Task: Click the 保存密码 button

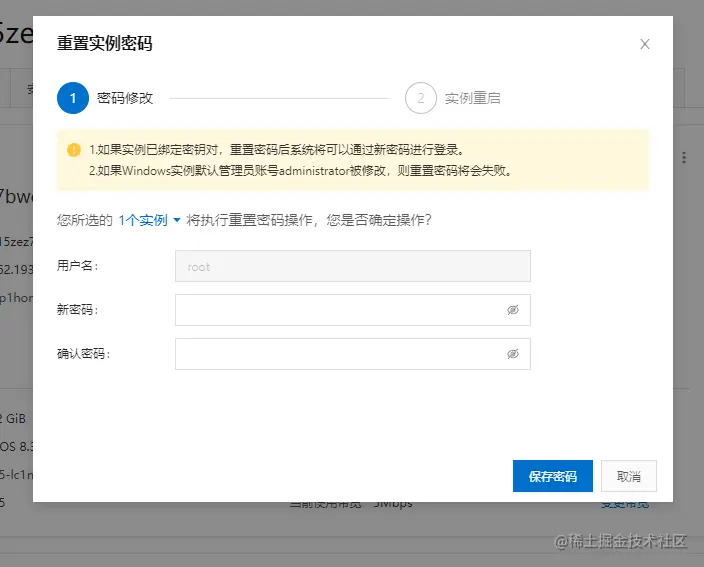Action: (553, 476)
